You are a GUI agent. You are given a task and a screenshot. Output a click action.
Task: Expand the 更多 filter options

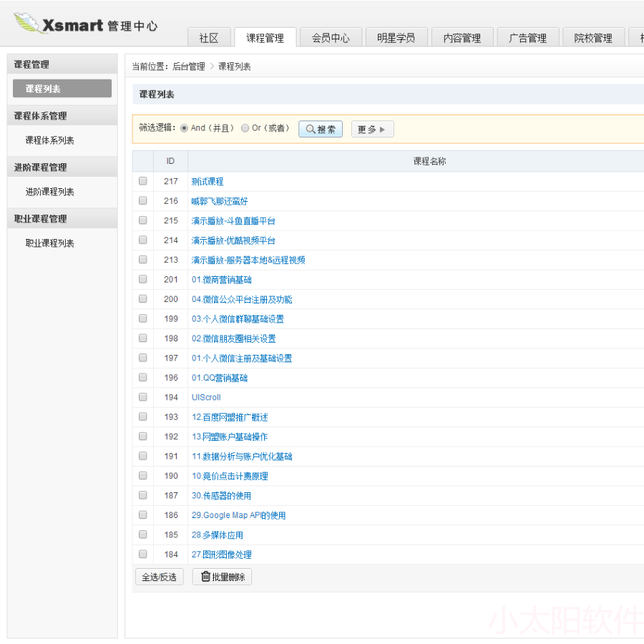click(x=372, y=129)
